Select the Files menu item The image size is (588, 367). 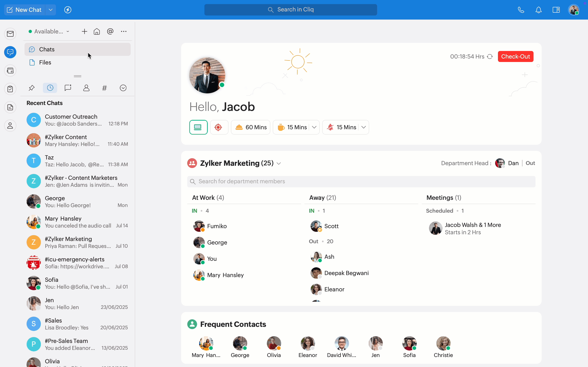click(x=45, y=62)
